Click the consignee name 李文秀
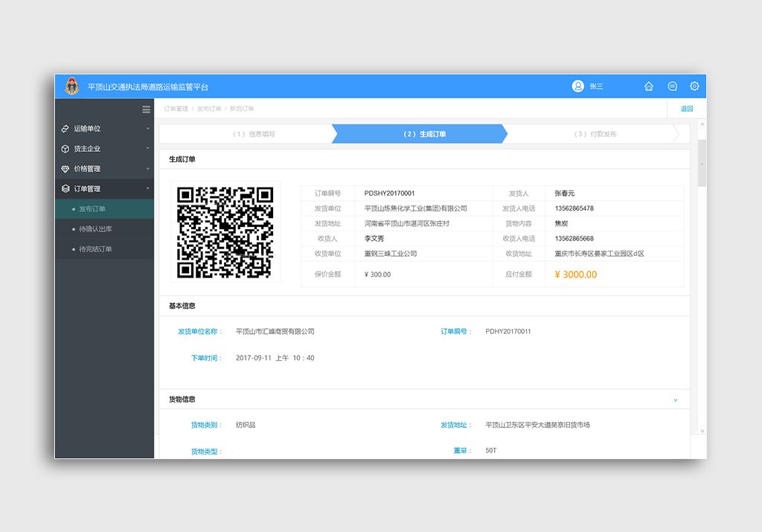Viewport: 762px width, 532px height. [x=374, y=239]
